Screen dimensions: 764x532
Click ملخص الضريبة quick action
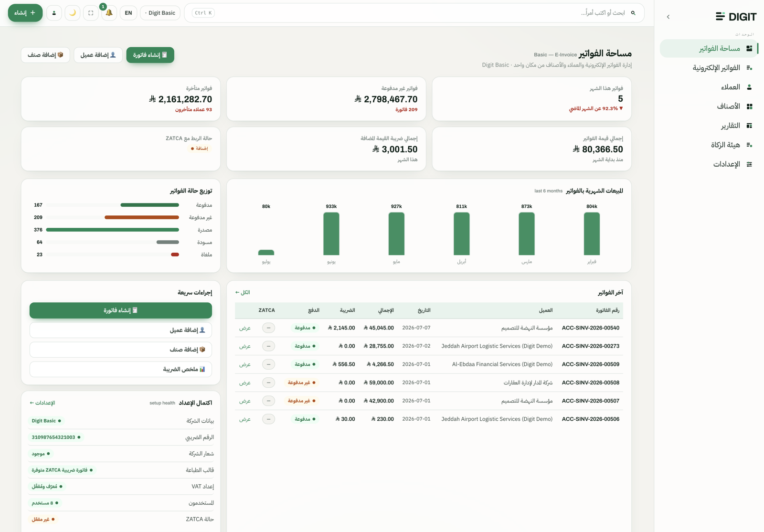pos(121,369)
